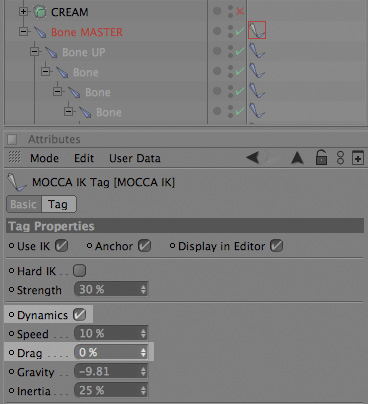Click the green checkmark on Bone MASTER
The height and width of the screenshot is (404, 368).
pos(240,31)
